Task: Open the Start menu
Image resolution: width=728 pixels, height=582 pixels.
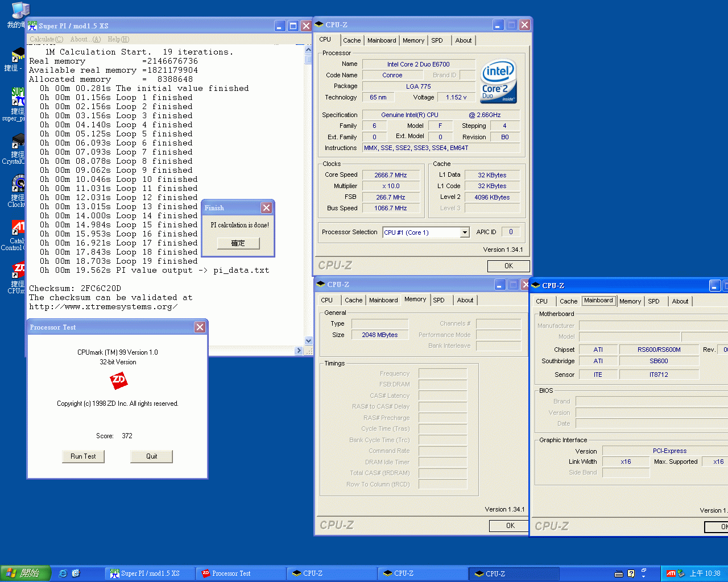Action: (26, 573)
